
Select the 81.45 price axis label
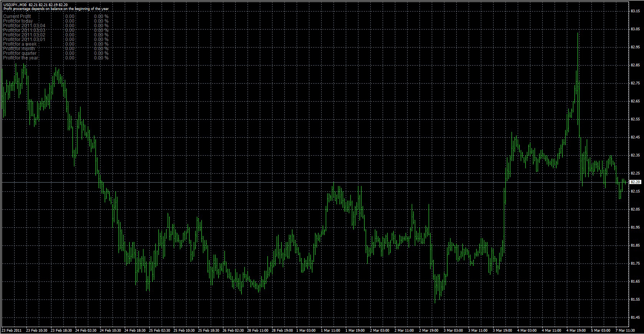(x=635, y=317)
